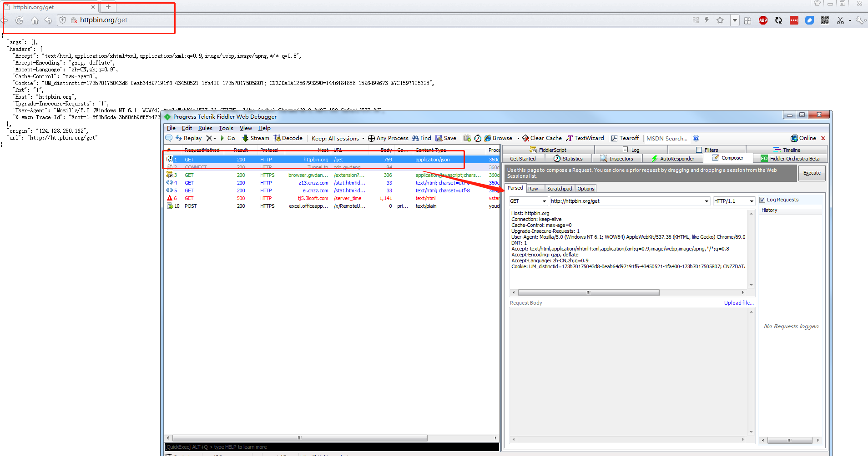This screenshot has height=456, width=868.
Task: Switch to the Statistics tab
Action: click(x=568, y=159)
